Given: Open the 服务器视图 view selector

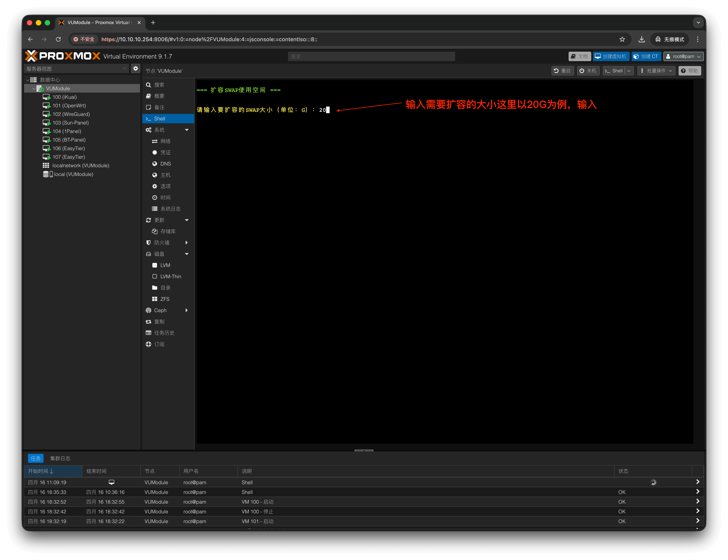Looking at the screenshot, I should click(x=76, y=69).
